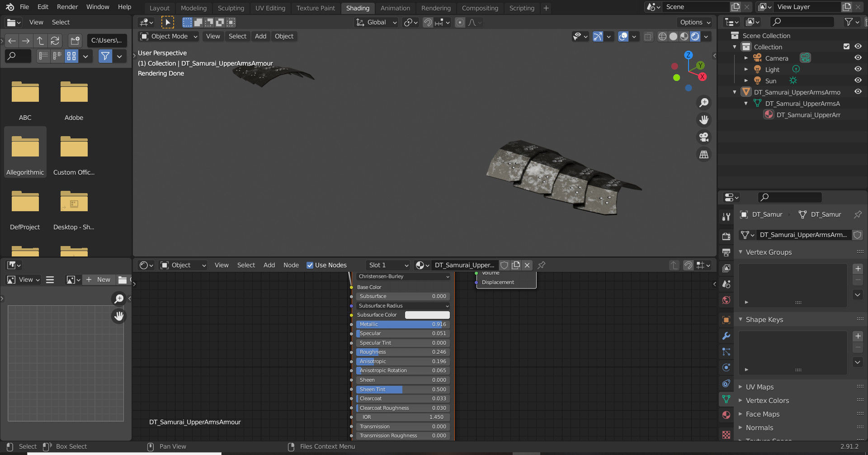Open the Tool settings properties tab
The width and height of the screenshot is (868, 455).
(x=726, y=217)
